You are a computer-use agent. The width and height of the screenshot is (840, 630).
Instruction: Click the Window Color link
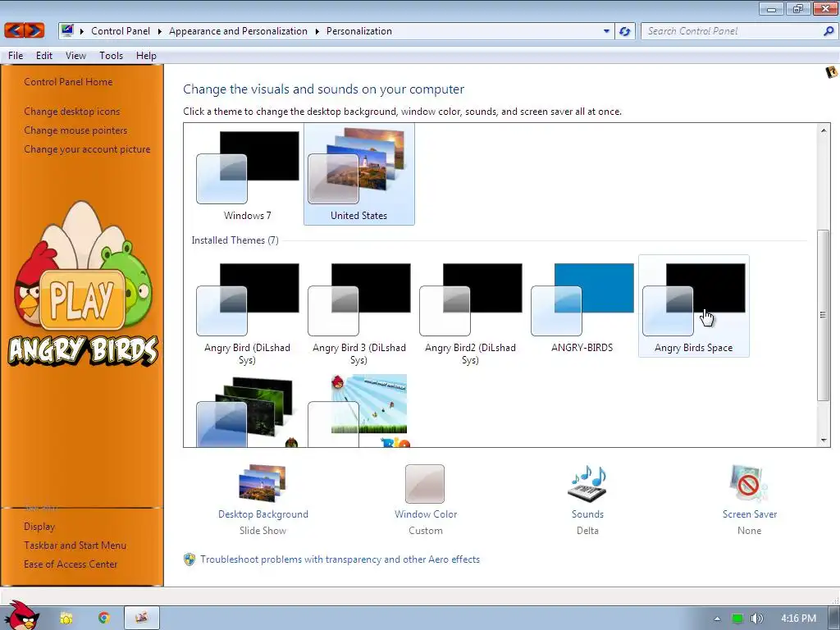(x=426, y=514)
